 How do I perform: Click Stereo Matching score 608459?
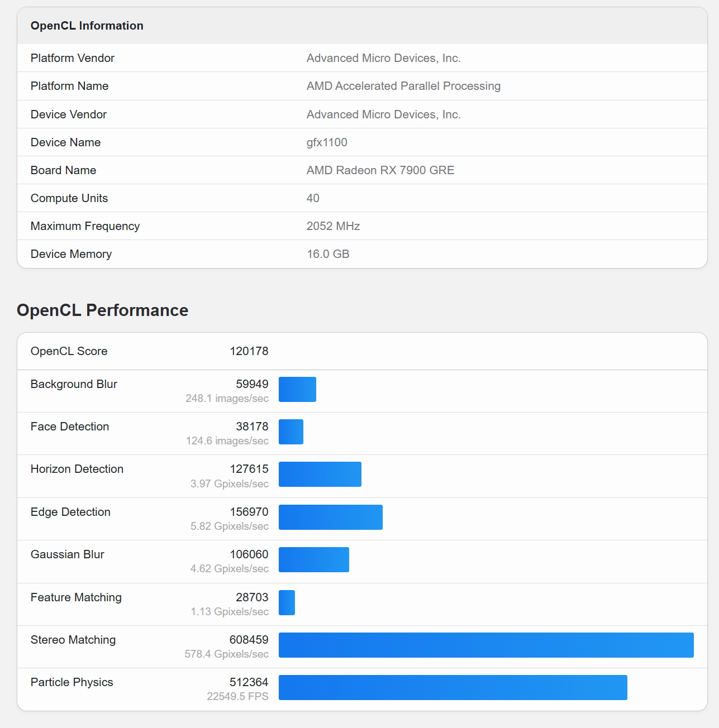pyautogui.click(x=249, y=640)
